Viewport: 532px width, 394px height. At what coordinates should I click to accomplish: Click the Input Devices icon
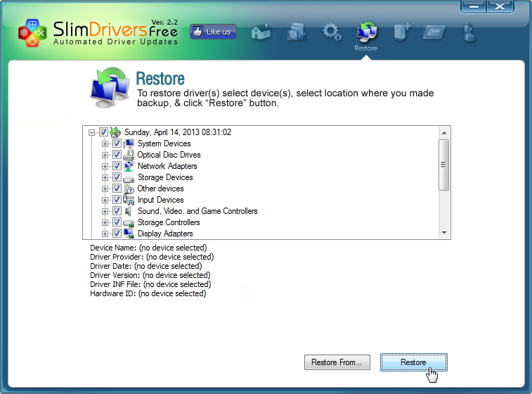click(129, 199)
